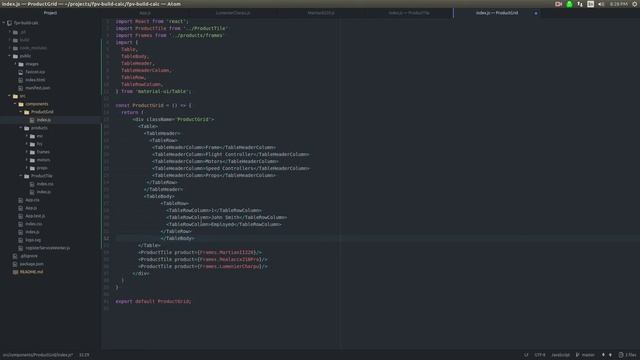This screenshot has width=640, height=360.
Task: Click the folder icon next to frames
Action: pyautogui.click(x=32, y=152)
